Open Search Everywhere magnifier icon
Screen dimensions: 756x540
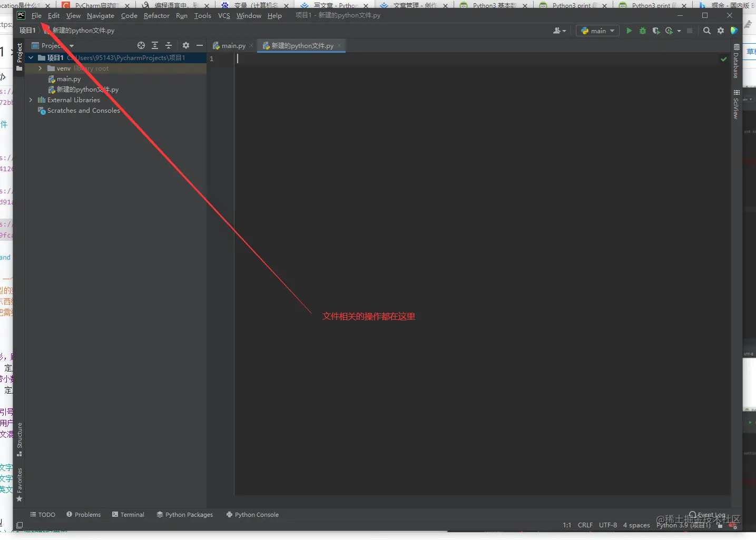pyautogui.click(x=707, y=31)
